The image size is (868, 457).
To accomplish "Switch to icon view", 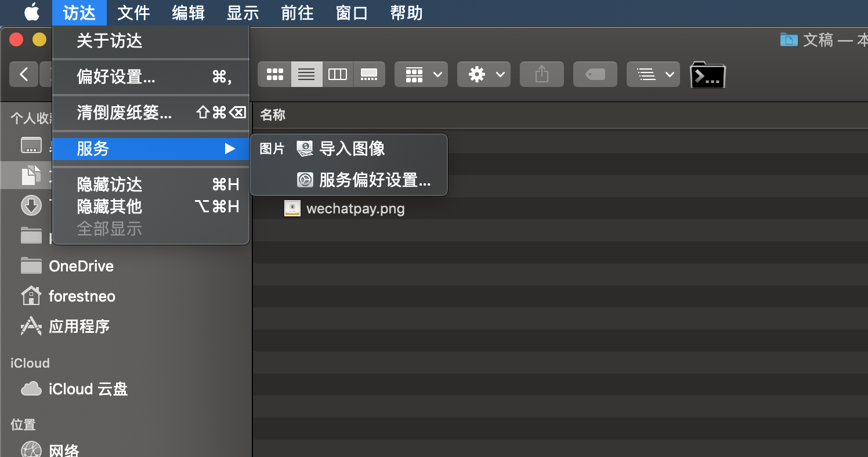I will pos(274,74).
